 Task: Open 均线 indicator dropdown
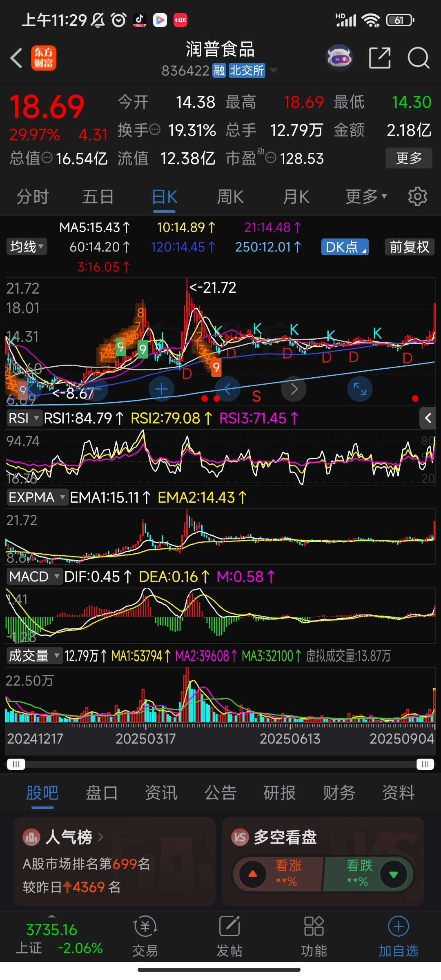(x=27, y=247)
